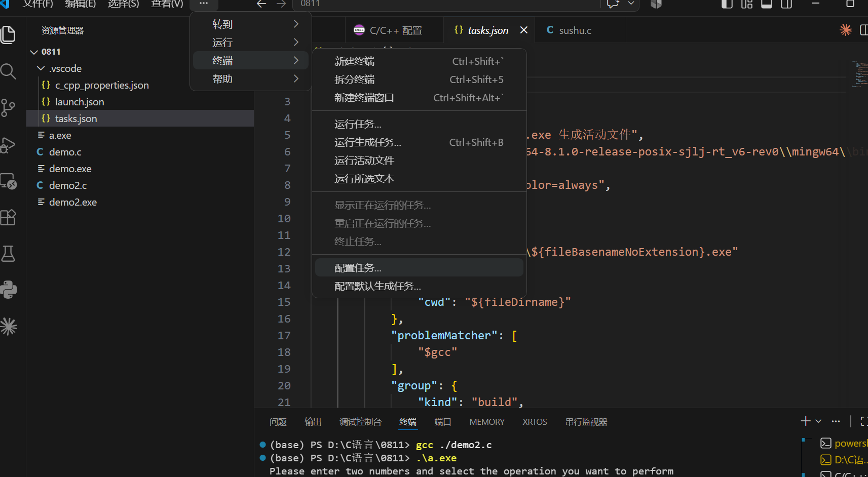Open demo.c in the explorer
The image size is (868, 477).
pos(65,152)
